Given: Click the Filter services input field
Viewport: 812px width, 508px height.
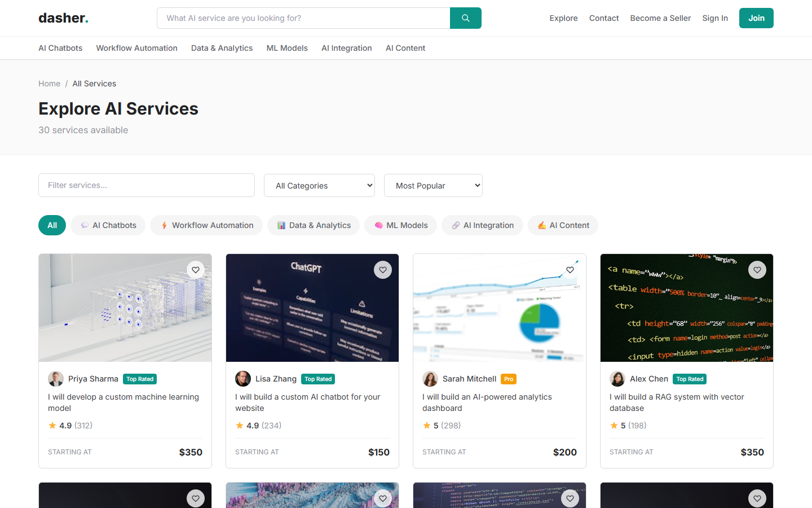Looking at the screenshot, I should pyautogui.click(x=147, y=185).
